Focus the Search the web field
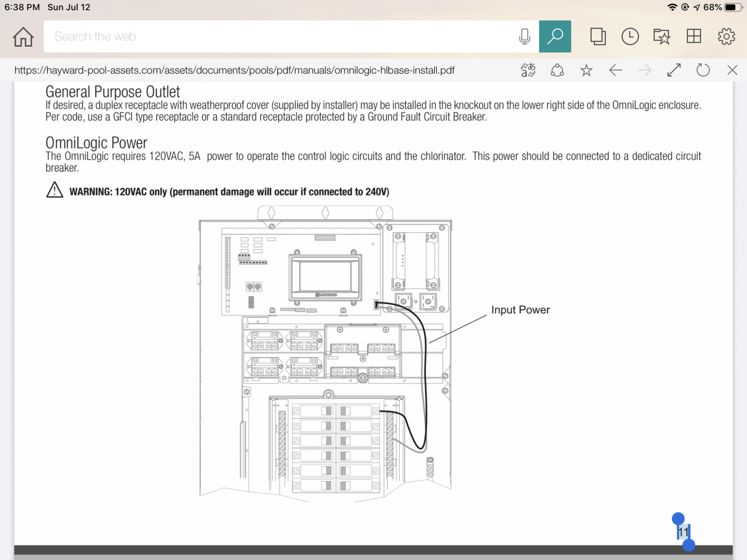The height and width of the screenshot is (560, 747). point(291,37)
